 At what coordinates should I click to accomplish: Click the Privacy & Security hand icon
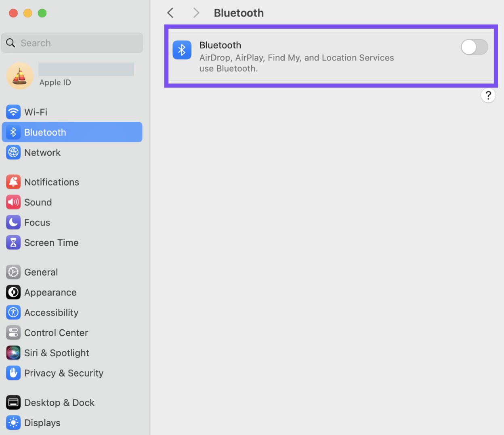(x=13, y=373)
